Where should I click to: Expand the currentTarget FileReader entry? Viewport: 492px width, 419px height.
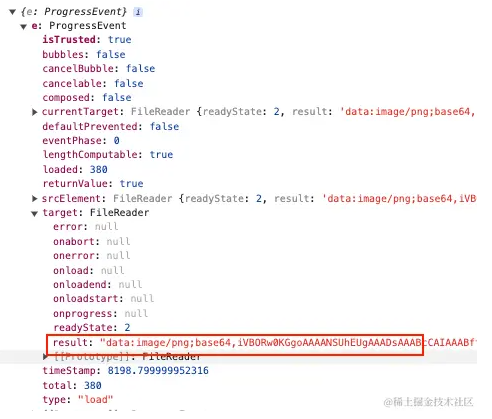coord(34,112)
